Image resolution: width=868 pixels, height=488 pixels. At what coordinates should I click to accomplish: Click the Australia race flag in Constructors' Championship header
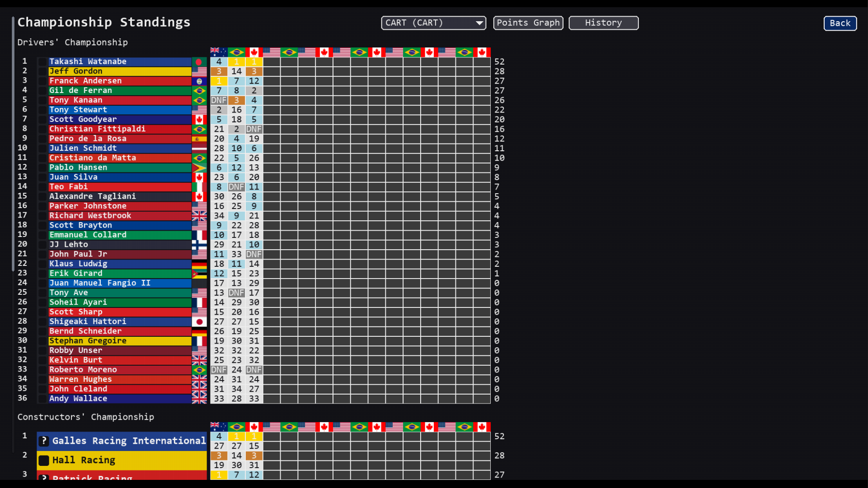219,427
